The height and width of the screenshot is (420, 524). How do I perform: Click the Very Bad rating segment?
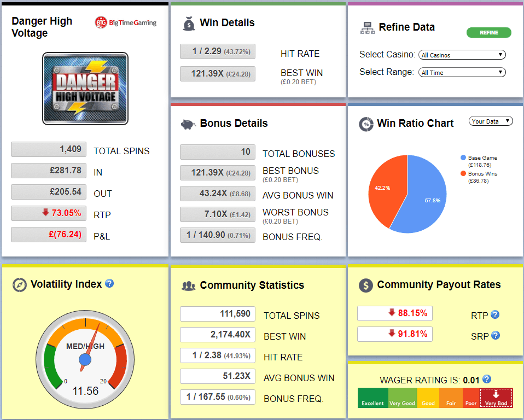pyautogui.click(x=496, y=398)
